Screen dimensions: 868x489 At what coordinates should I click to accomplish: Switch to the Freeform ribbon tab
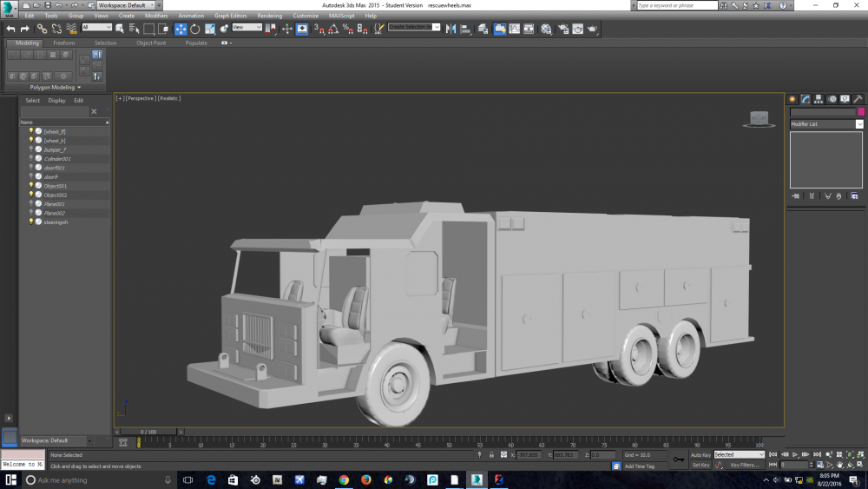(x=64, y=43)
